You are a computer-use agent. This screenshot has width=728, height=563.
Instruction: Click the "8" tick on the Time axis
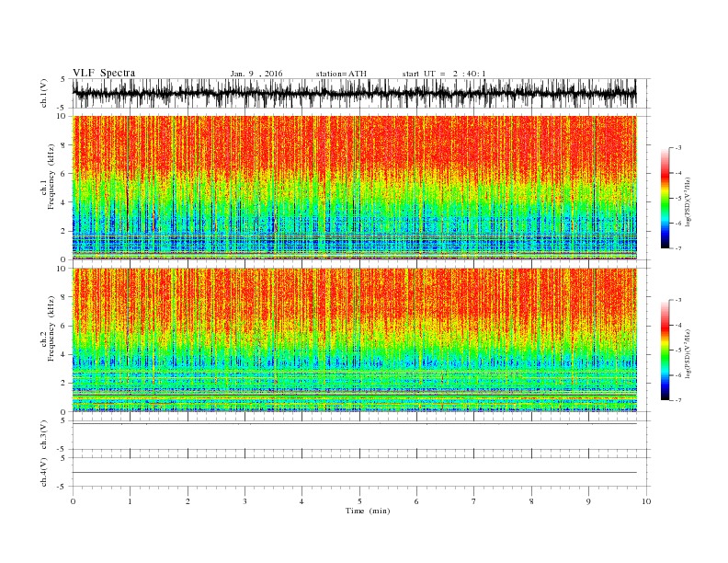tap(531, 501)
